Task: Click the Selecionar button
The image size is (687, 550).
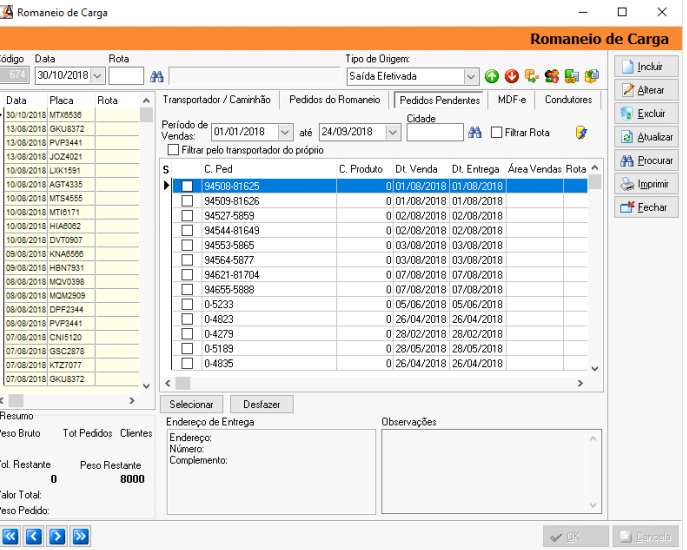Action: tap(191, 404)
